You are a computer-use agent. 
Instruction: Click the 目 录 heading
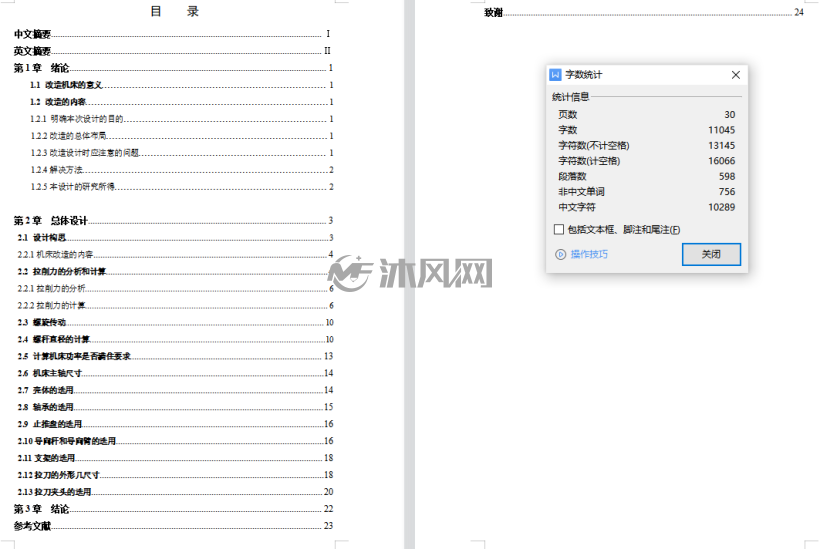(x=174, y=11)
